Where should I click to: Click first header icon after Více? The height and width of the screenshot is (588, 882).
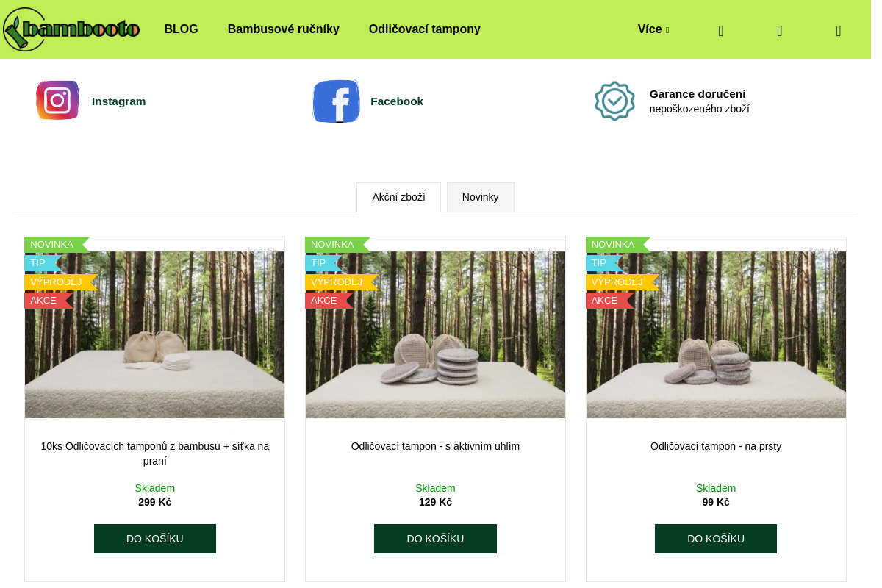coord(721,30)
